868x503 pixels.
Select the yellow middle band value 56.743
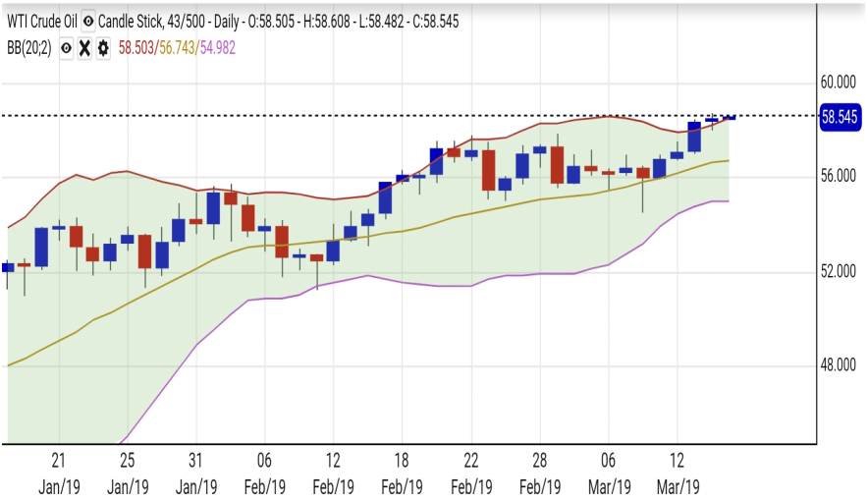(x=179, y=47)
